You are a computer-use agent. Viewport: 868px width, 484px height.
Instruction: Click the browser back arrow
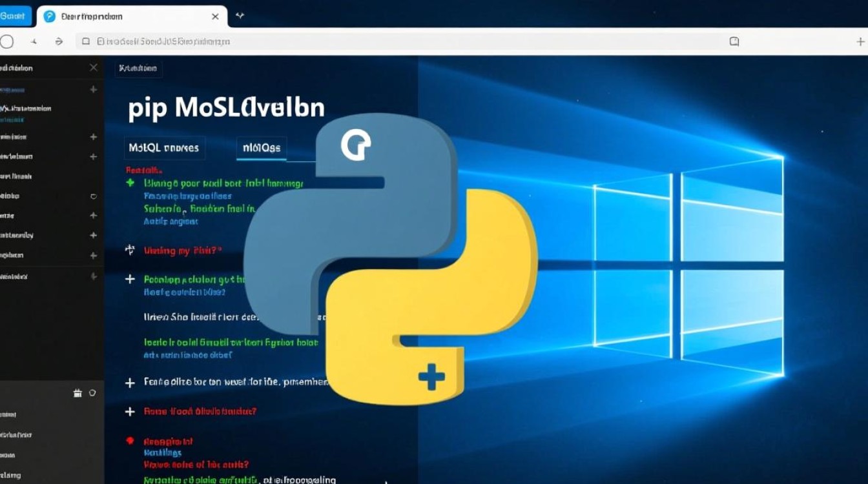(34, 41)
